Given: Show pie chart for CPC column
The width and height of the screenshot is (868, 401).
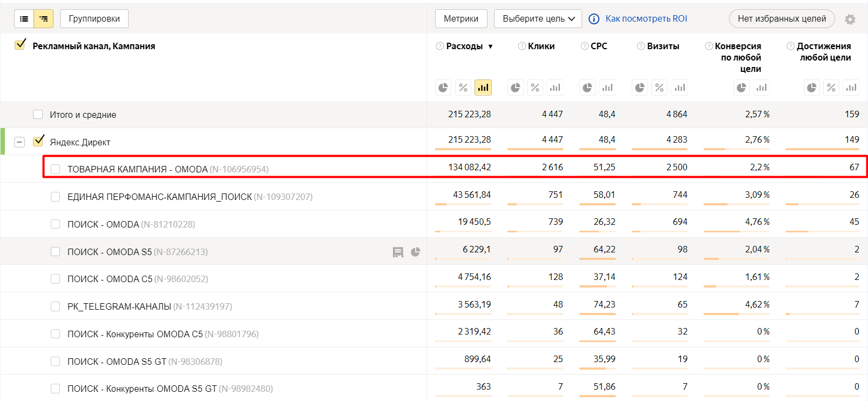Looking at the screenshot, I should (x=587, y=88).
